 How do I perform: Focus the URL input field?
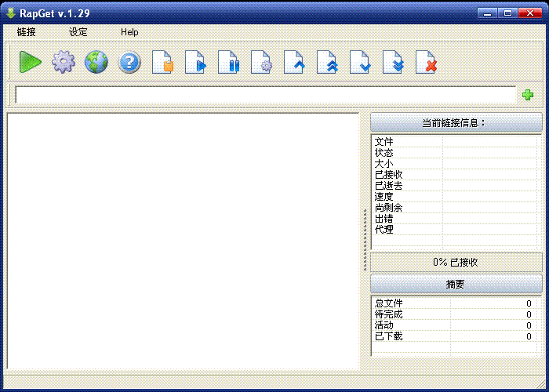point(265,95)
